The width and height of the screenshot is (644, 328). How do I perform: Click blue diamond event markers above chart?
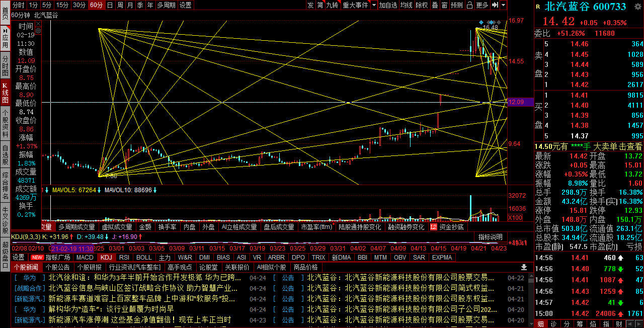pos(490,22)
